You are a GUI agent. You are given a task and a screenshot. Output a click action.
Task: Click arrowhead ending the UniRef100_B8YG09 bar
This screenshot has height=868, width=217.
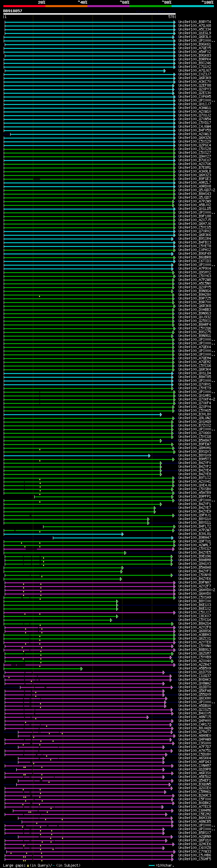click(149, 456)
